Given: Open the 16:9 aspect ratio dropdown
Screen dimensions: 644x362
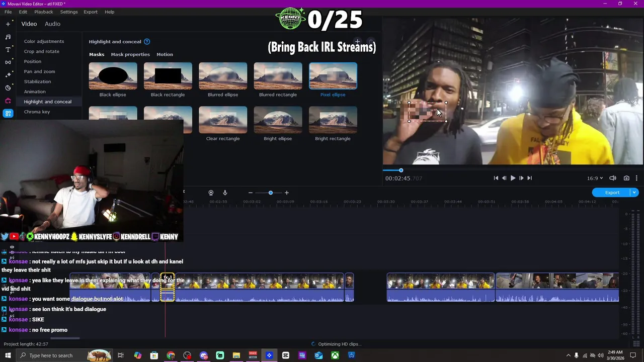Looking at the screenshot, I should coord(595,178).
